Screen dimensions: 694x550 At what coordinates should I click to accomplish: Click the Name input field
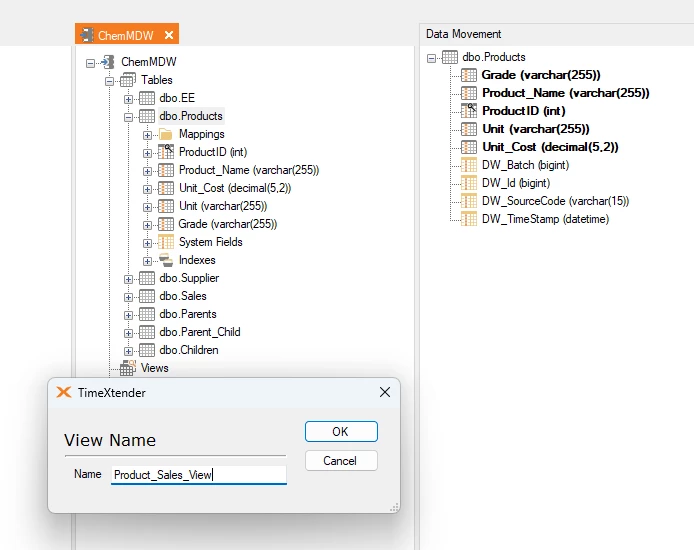199,475
